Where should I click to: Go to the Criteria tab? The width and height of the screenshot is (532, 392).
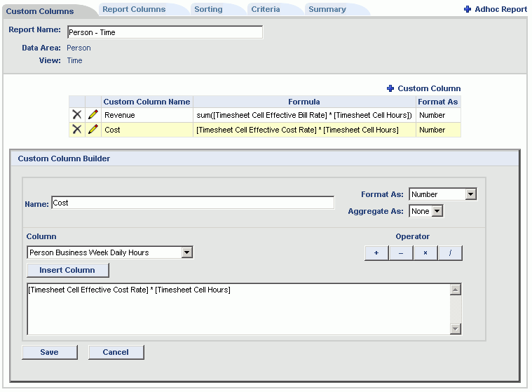click(x=266, y=9)
